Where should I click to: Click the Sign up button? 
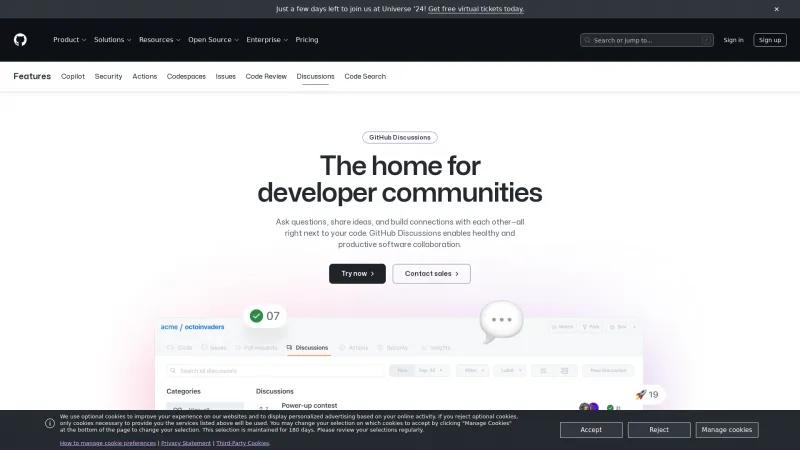(769, 40)
